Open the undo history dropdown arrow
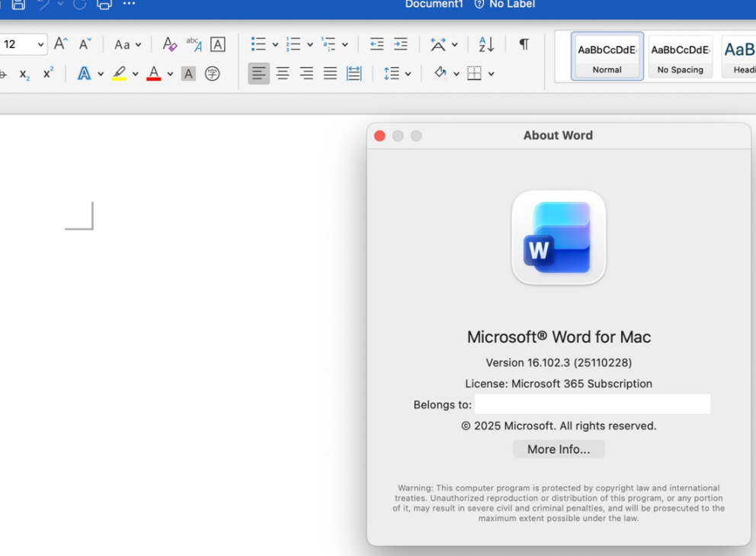Screen dimensions: 756x556 61,4
